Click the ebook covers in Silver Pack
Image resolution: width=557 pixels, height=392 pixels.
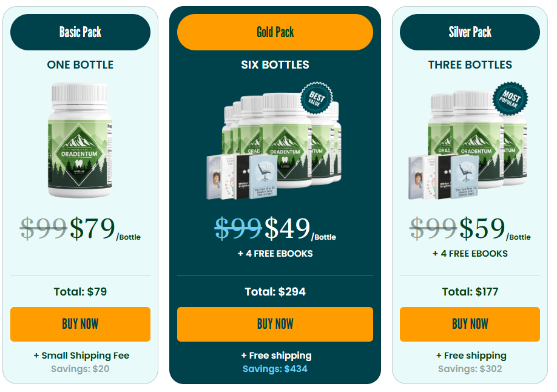tap(443, 177)
